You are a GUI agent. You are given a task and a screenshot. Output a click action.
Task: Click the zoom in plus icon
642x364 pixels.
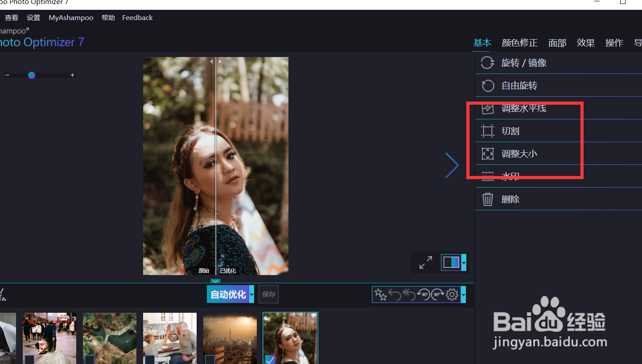(72, 75)
